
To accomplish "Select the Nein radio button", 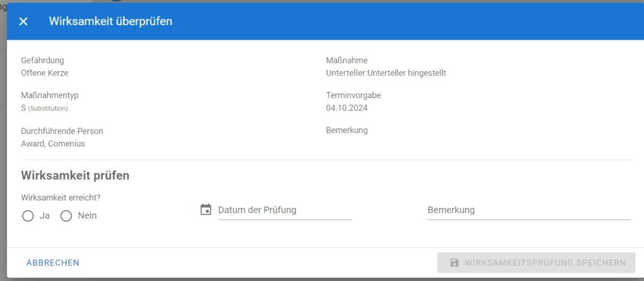I will point(66,216).
